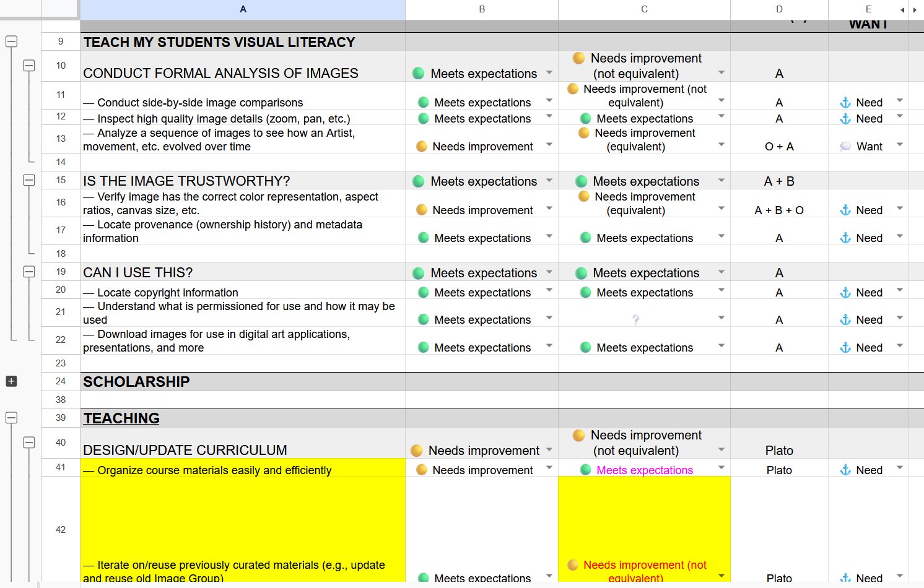The image size is (924, 588).
Task: Click 'Locate copyright information' cell
Action: point(243,290)
